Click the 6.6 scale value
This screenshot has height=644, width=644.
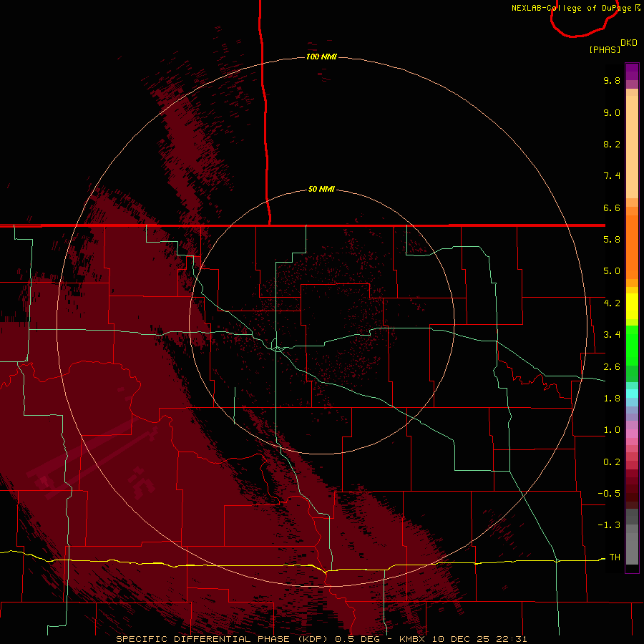tap(612, 208)
